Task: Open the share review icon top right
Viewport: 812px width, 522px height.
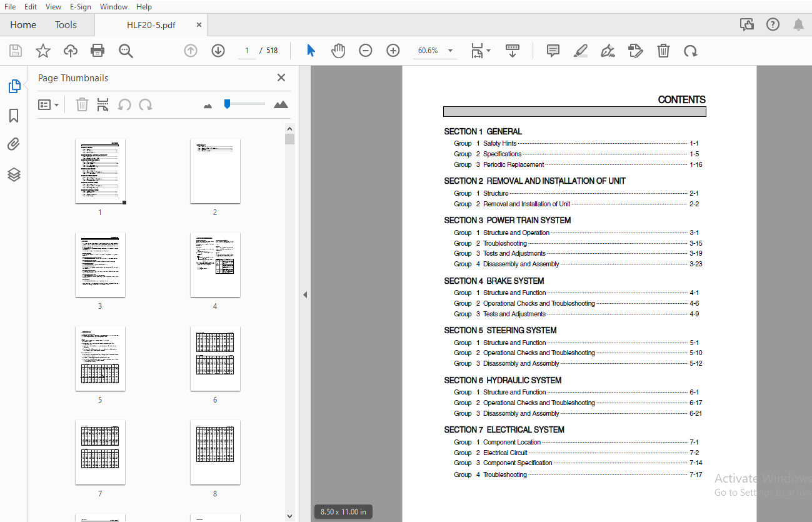Action: coord(747,24)
